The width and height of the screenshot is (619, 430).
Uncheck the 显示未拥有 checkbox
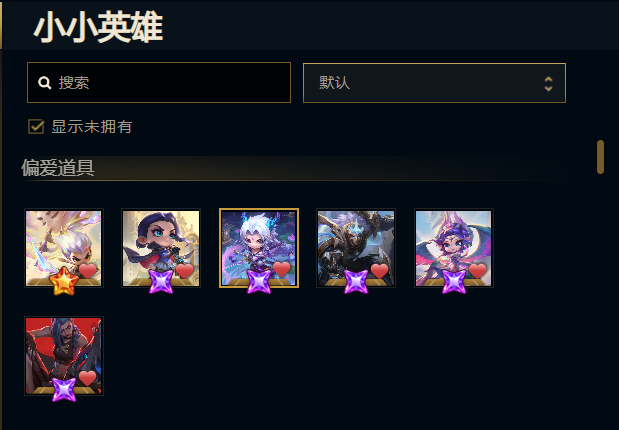36,127
